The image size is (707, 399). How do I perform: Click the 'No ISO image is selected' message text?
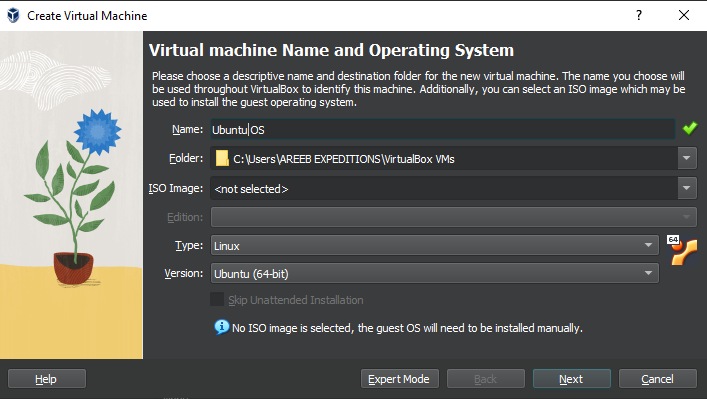coord(407,328)
